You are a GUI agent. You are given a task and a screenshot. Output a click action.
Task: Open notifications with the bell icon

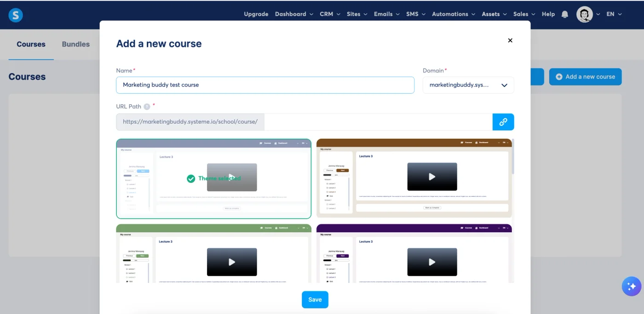click(565, 14)
